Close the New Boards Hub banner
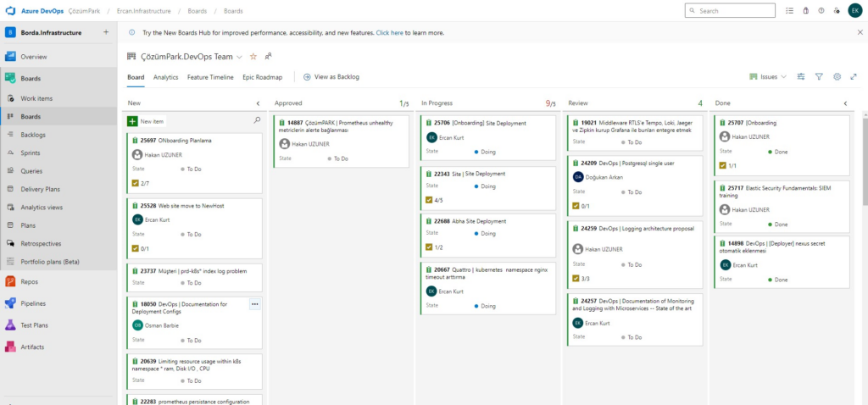The image size is (868, 405). coord(860,33)
